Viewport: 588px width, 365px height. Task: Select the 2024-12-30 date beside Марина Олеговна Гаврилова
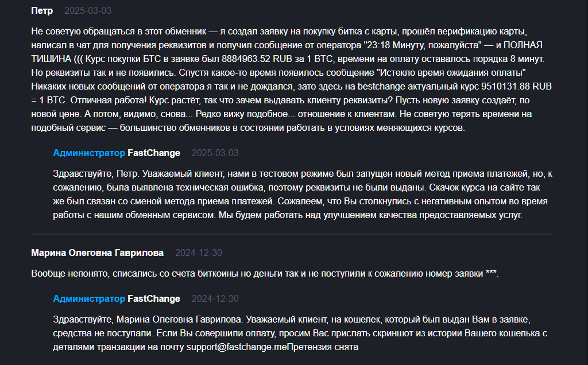(198, 253)
